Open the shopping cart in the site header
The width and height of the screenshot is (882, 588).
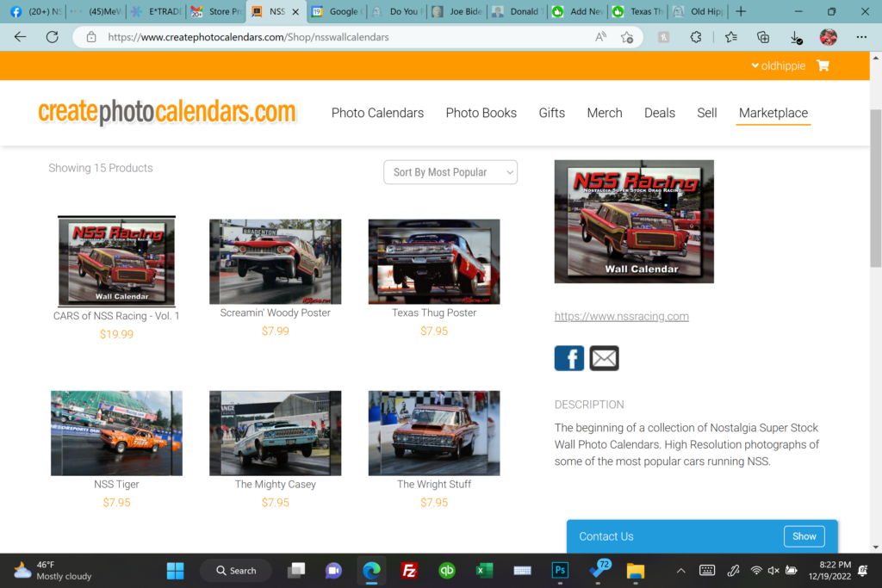(823, 65)
